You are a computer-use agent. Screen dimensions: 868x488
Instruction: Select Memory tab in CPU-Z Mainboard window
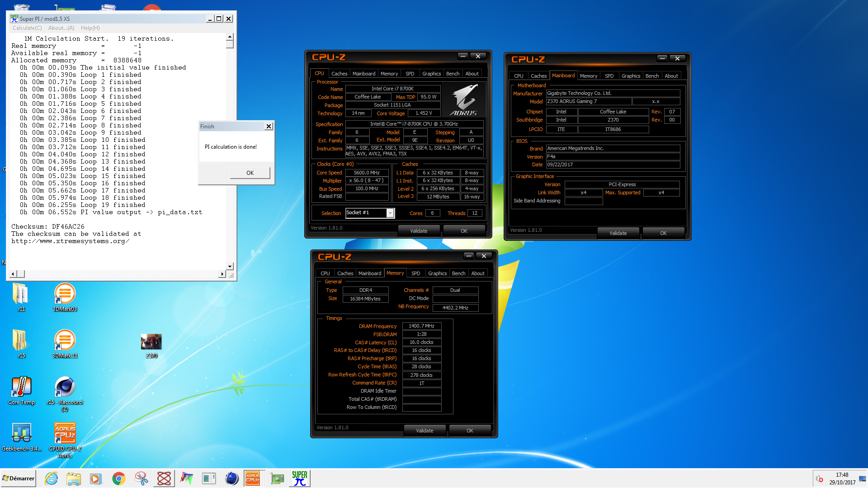[589, 76]
